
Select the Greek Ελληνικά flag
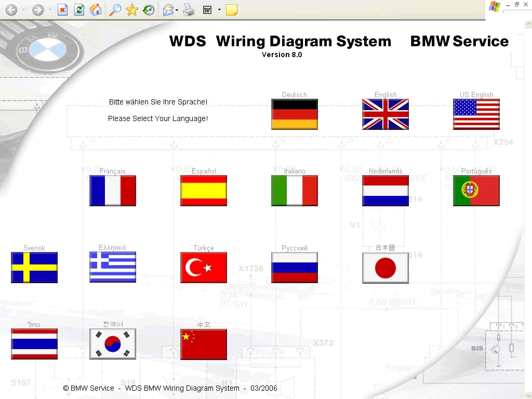[113, 267]
